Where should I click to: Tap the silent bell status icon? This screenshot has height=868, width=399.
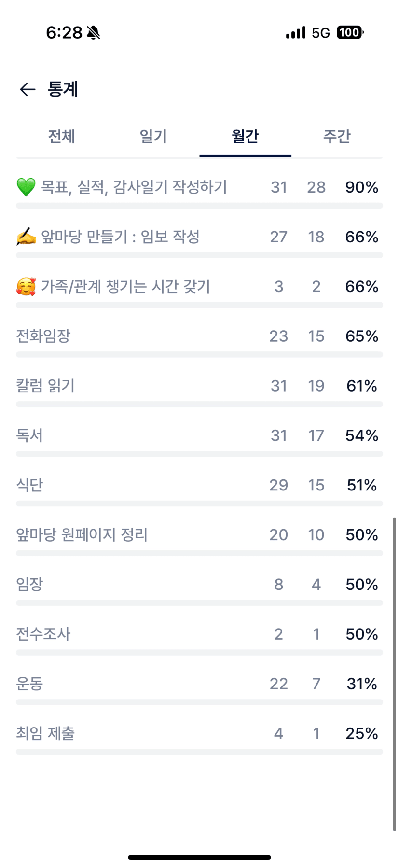(x=94, y=33)
